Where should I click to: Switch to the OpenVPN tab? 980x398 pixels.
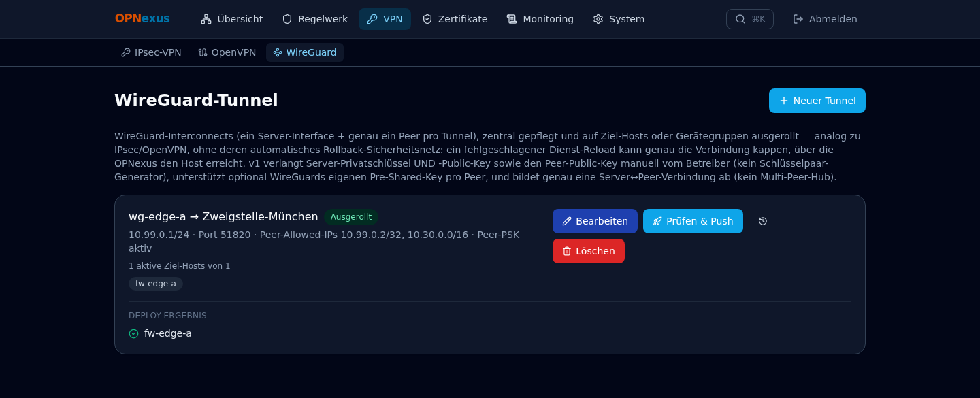(227, 52)
